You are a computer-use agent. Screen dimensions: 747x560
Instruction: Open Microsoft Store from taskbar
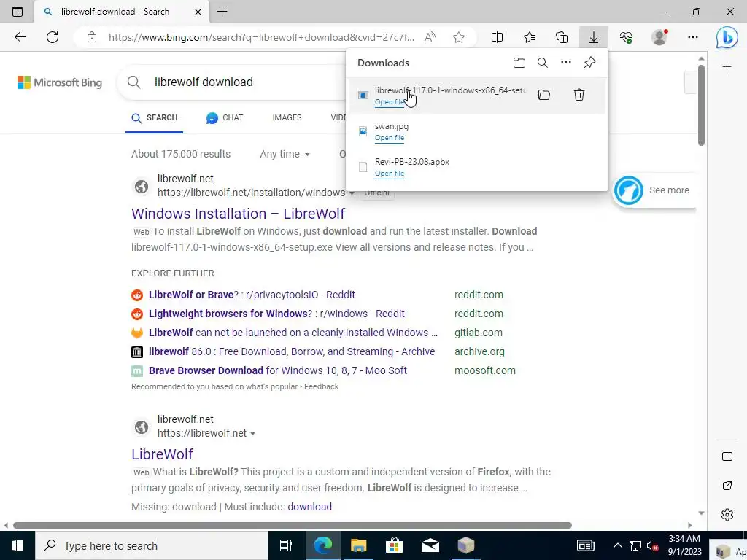(394, 545)
